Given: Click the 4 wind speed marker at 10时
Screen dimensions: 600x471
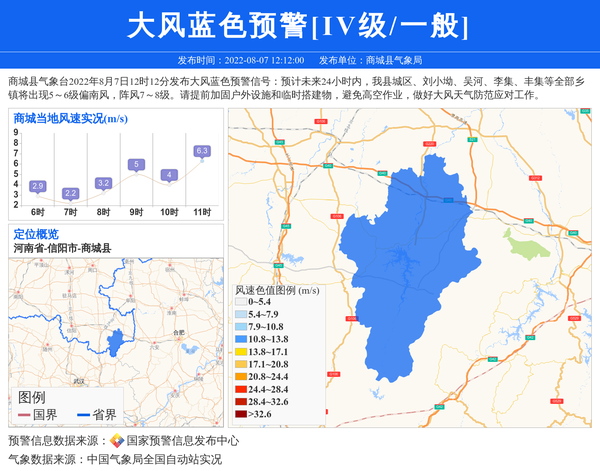Looking at the screenshot, I should pyautogui.click(x=169, y=175).
